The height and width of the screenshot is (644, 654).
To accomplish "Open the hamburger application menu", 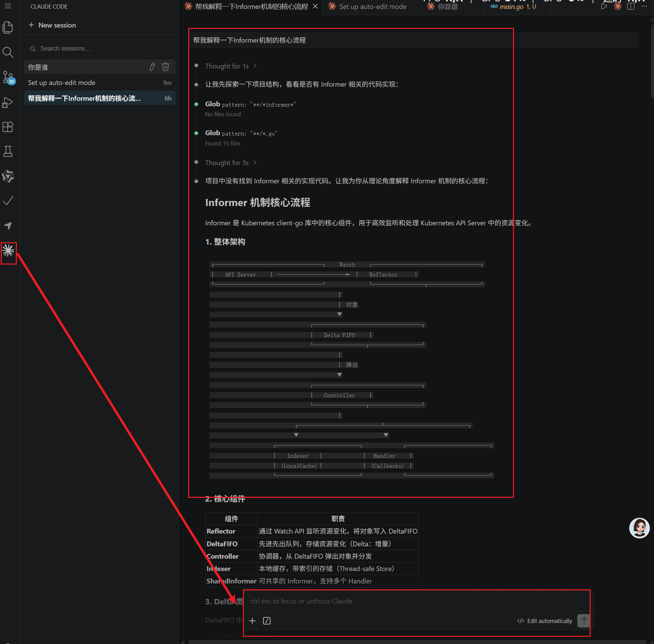I will [x=8, y=6].
